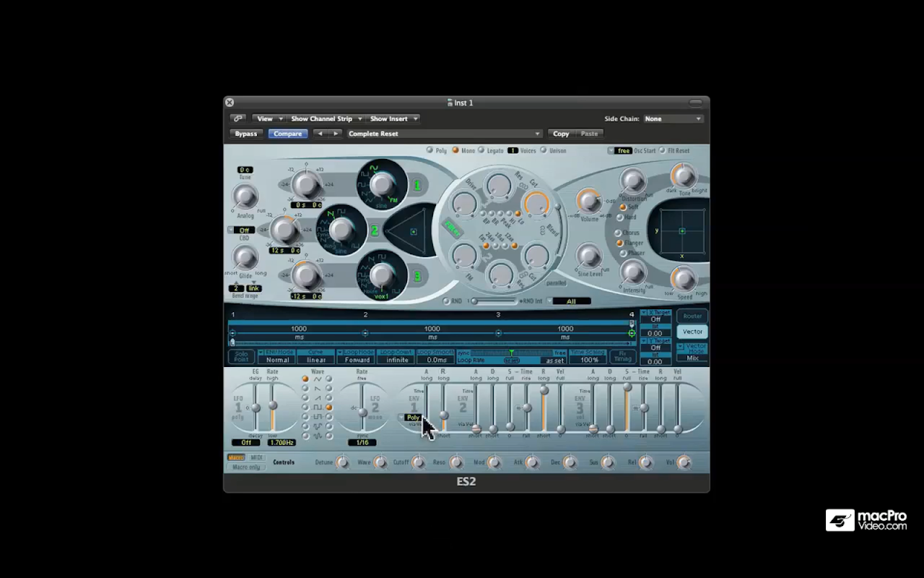The height and width of the screenshot is (578, 924).
Task: Click the Analog knob
Action: pyautogui.click(x=245, y=197)
